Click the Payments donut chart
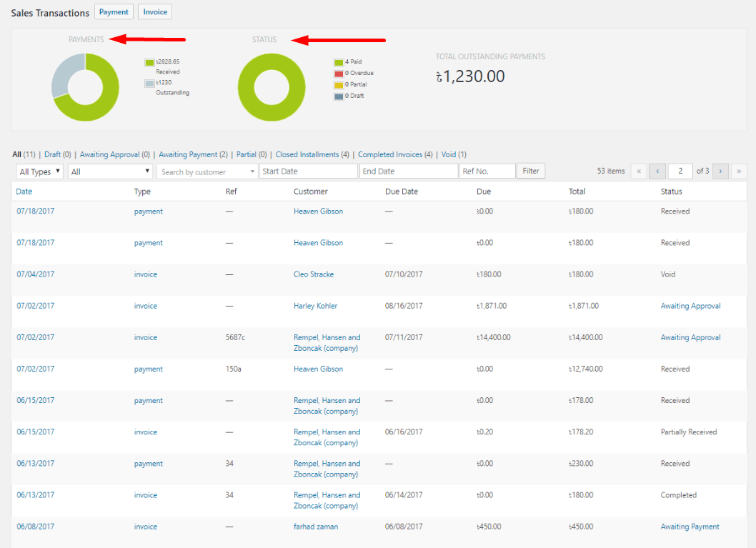 pyautogui.click(x=85, y=87)
